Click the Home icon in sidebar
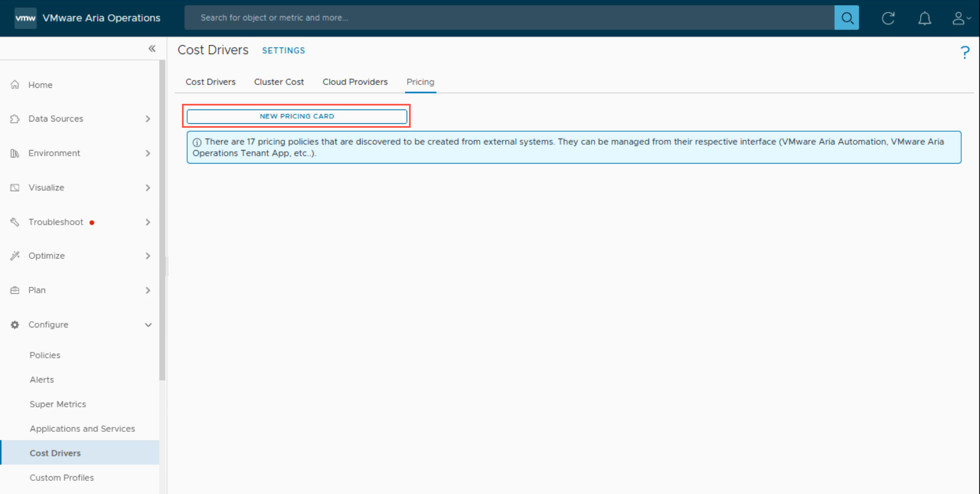980x494 pixels. click(15, 85)
